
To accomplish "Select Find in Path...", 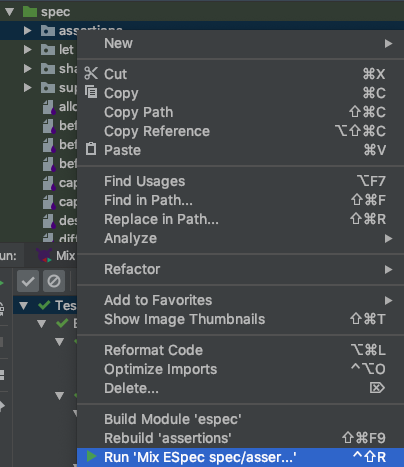I will click(240, 200).
